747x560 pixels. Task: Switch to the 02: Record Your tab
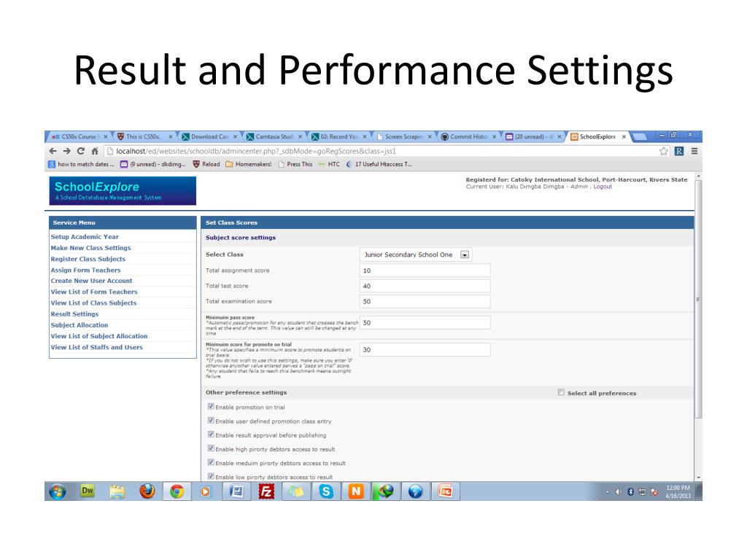(x=338, y=136)
